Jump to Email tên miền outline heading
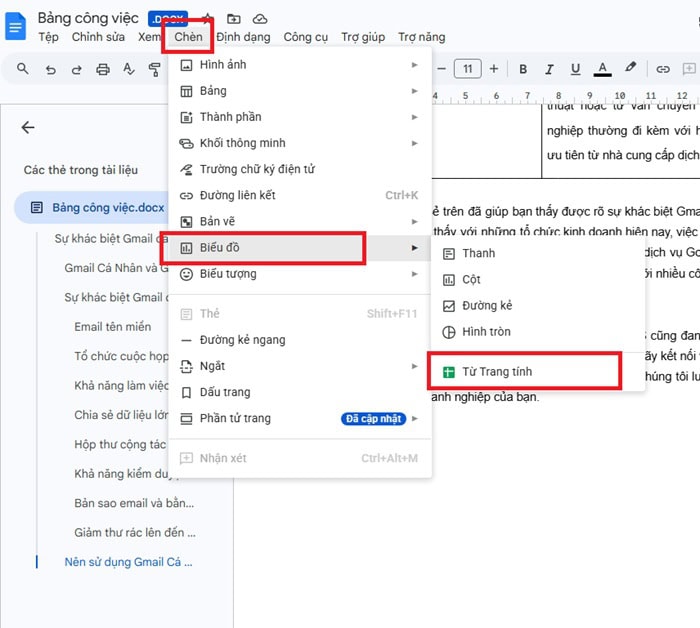 pyautogui.click(x=113, y=327)
